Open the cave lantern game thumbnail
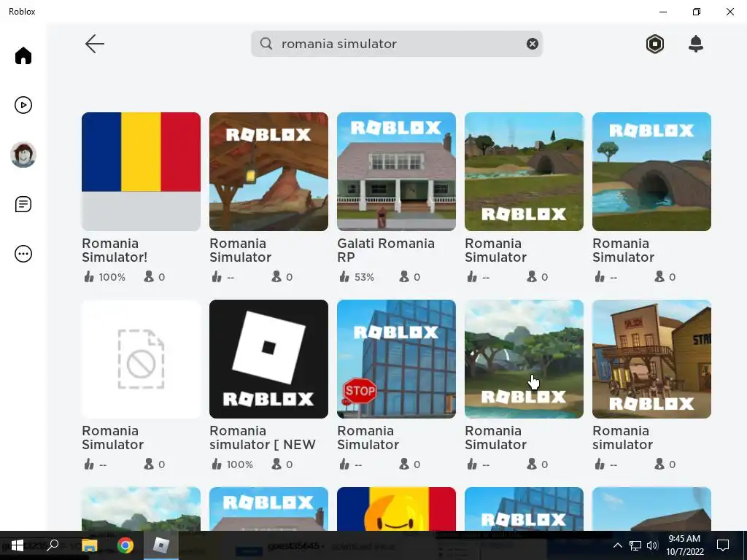 268,171
